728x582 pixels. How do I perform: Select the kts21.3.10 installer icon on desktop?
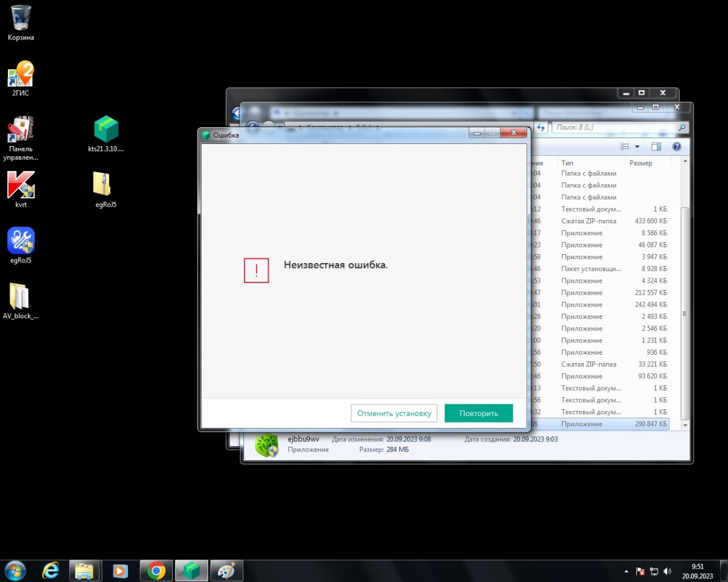[x=106, y=134]
